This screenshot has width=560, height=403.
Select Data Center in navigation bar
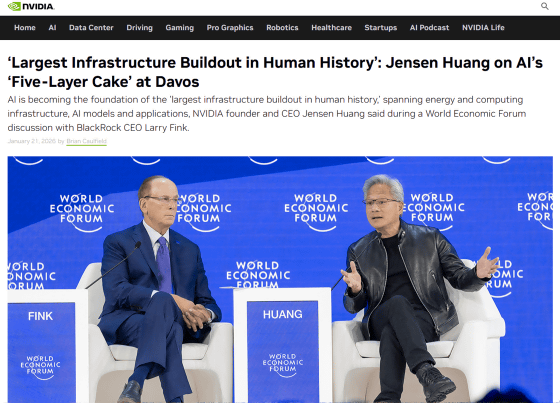[x=91, y=28]
